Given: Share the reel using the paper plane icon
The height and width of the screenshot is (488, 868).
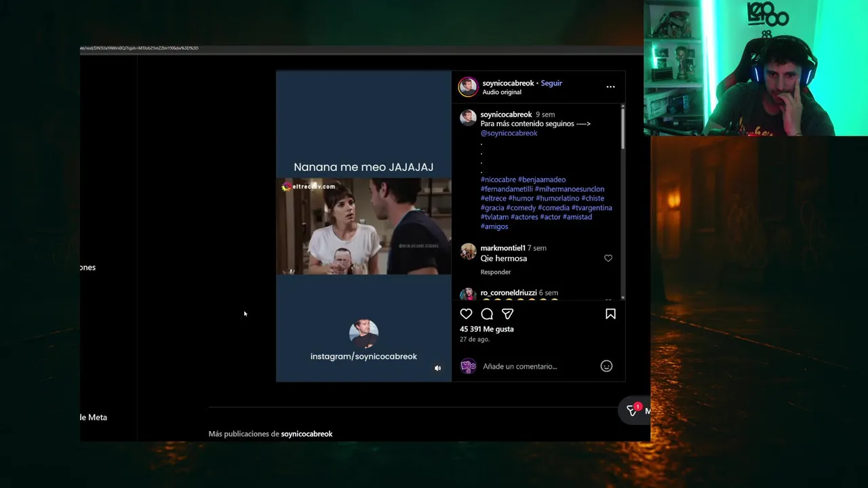Looking at the screenshot, I should click(507, 314).
